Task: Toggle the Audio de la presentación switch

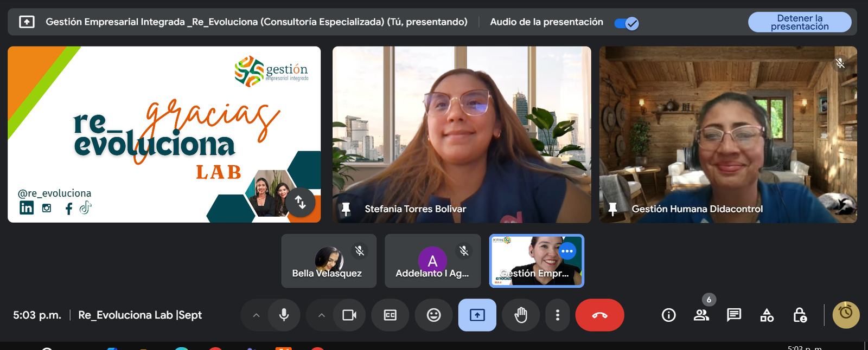Action: click(626, 23)
